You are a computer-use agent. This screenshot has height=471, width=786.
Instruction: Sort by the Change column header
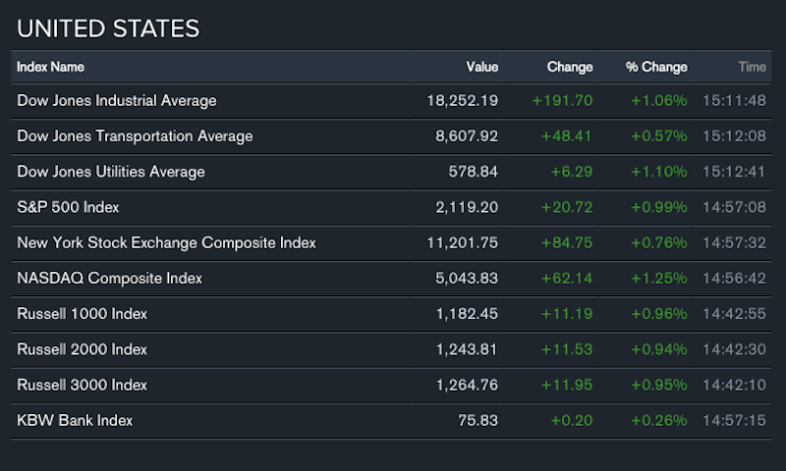[x=570, y=67]
